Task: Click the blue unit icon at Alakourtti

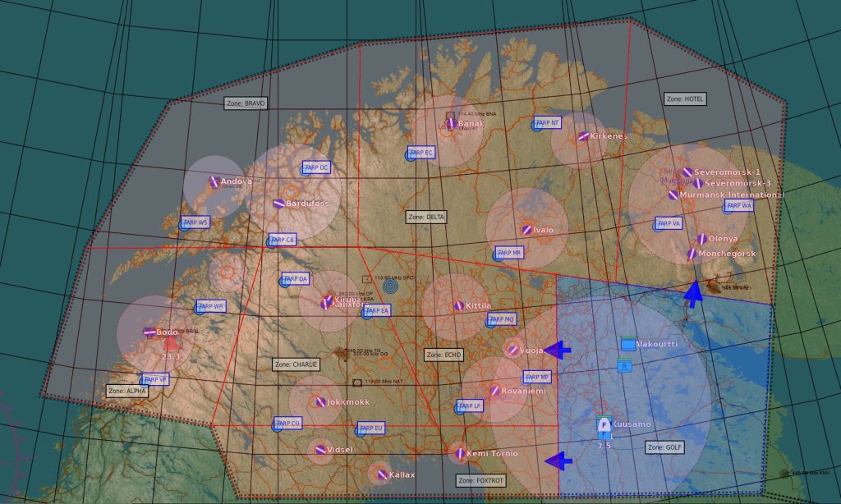Action: [x=628, y=345]
